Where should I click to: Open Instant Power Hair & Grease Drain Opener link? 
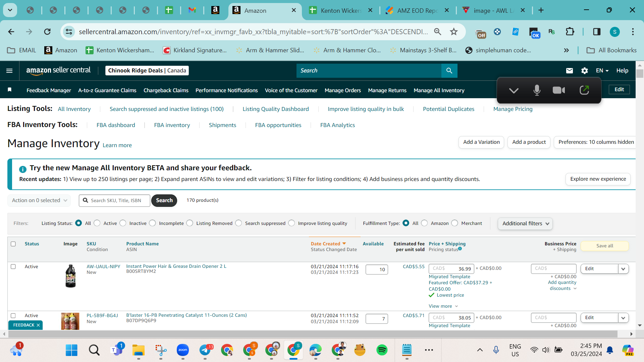tap(176, 266)
